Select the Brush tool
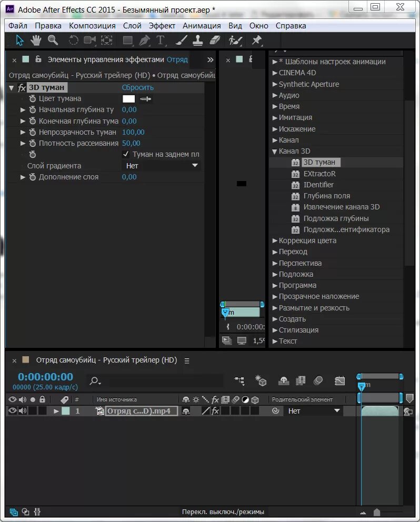This screenshot has height=522, width=420. click(x=182, y=41)
